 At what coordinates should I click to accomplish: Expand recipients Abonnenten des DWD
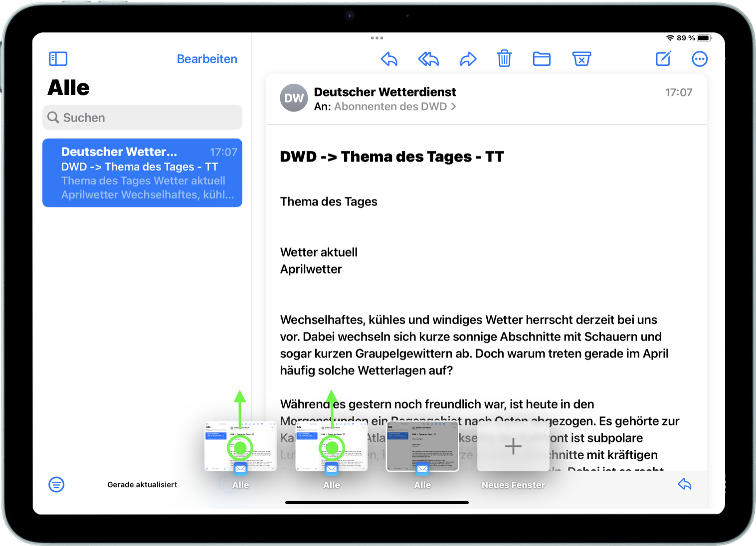pyautogui.click(x=395, y=107)
